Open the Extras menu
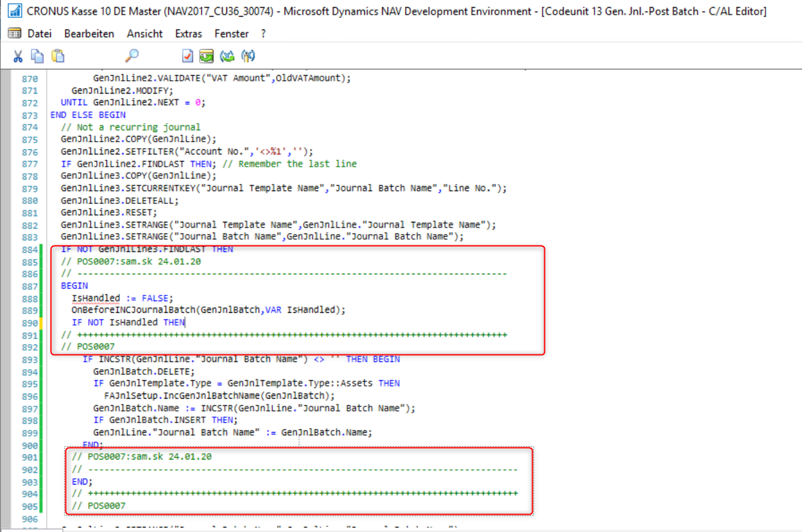 [188, 33]
